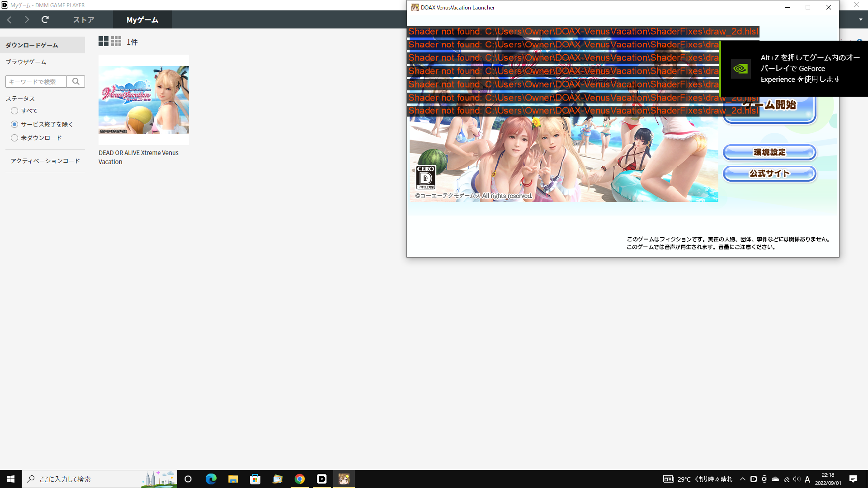Focus the Windows taskbar search box

point(99,479)
